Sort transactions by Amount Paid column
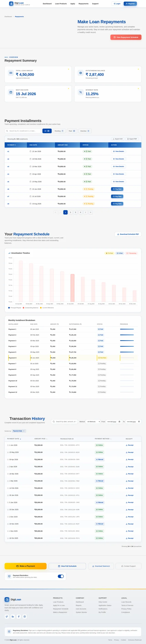This screenshot has width=146, height=644. [41, 439]
